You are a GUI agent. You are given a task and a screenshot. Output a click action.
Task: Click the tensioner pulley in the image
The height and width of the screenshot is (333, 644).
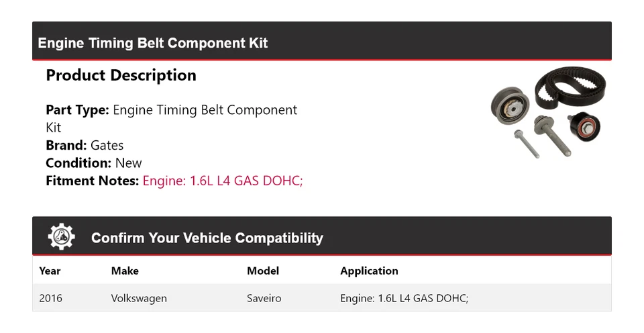[510, 105]
